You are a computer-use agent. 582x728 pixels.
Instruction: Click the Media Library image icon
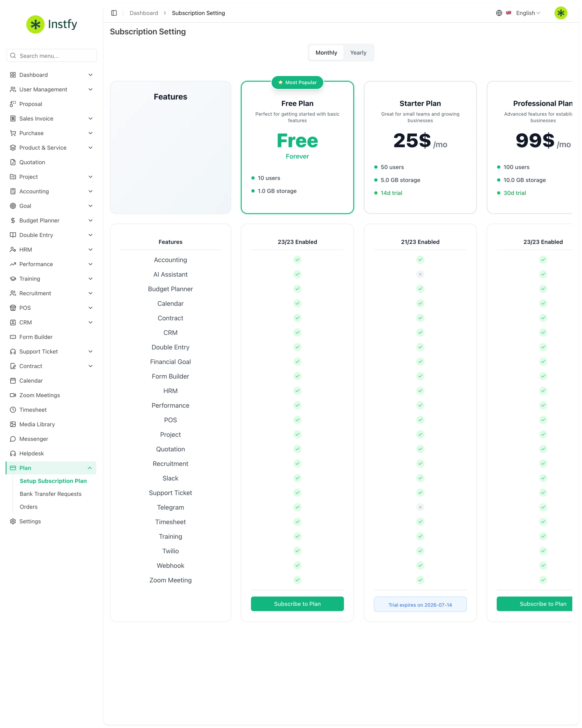pyautogui.click(x=13, y=424)
